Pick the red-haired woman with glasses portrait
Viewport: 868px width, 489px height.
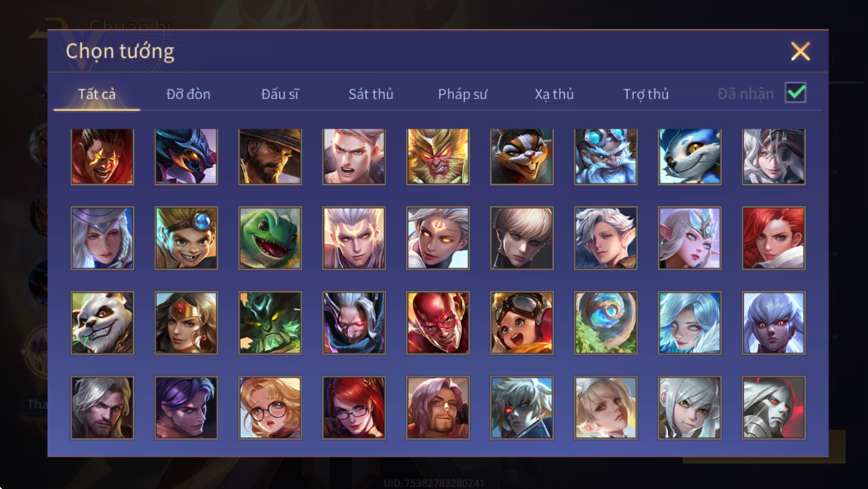point(354,407)
